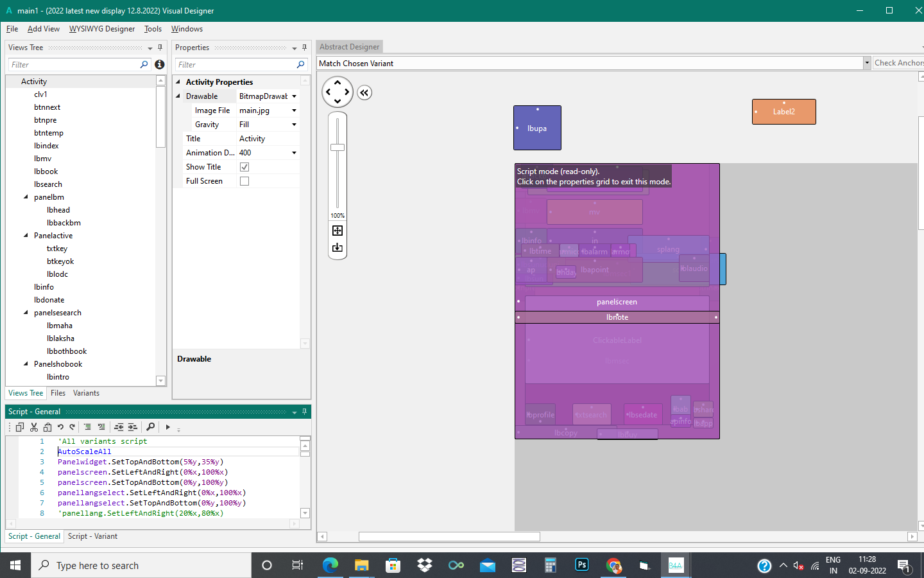Click the magnifier Find icon in script toolbar

coord(150,427)
